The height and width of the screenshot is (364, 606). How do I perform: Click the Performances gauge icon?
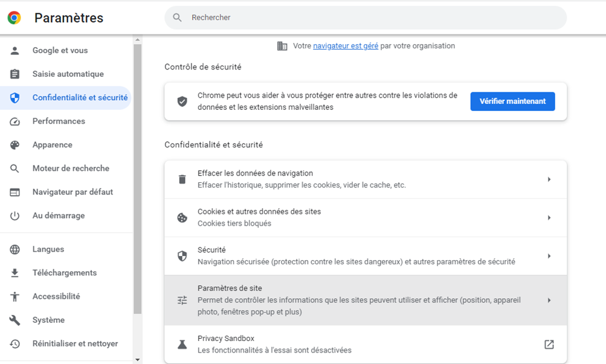[x=15, y=121]
